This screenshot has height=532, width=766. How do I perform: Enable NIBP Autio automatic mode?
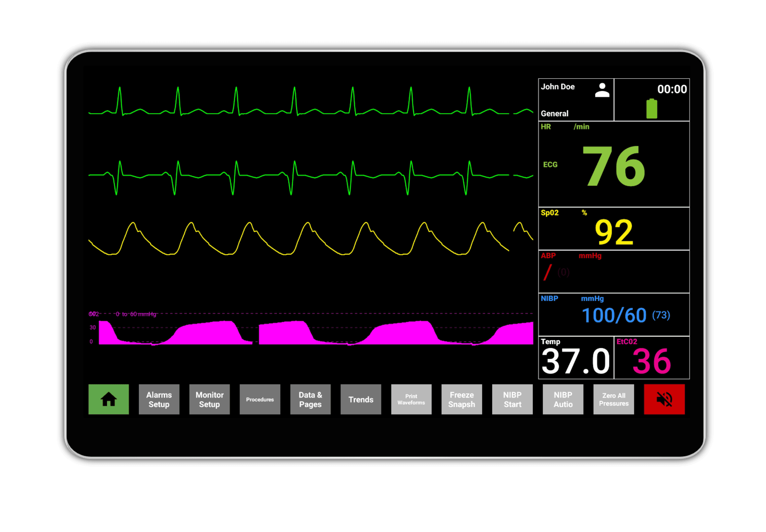pyautogui.click(x=563, y=399)
